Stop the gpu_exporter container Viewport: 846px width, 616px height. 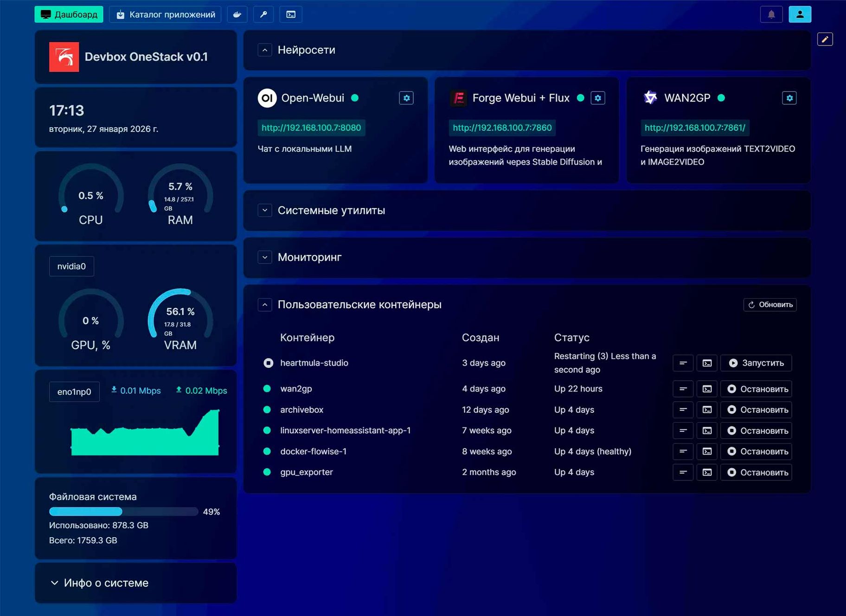click(x=756, y=472)
